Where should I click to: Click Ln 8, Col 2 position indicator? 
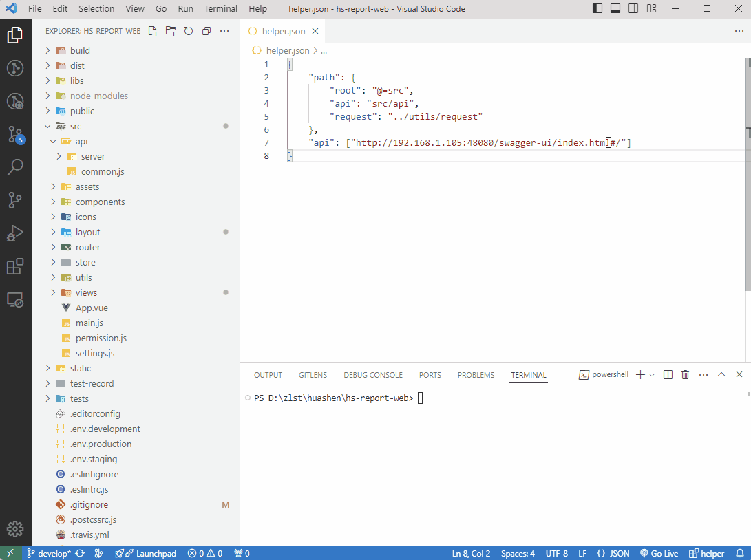tap(471, 553)
